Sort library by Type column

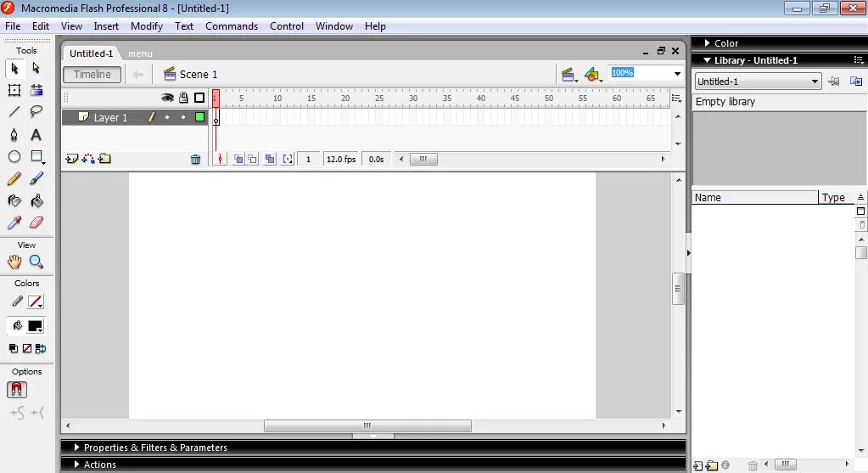click(836, 197)
